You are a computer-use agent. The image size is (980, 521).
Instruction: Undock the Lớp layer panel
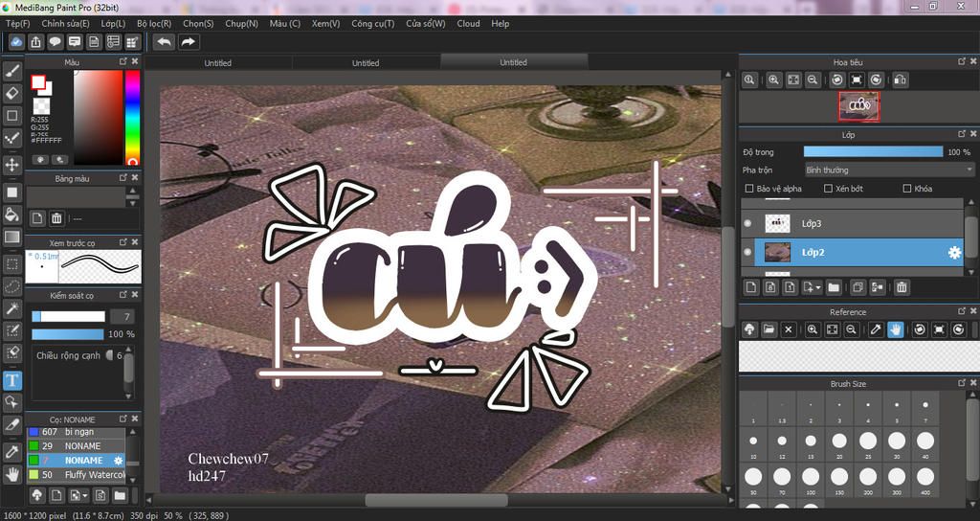pos(961,134)
